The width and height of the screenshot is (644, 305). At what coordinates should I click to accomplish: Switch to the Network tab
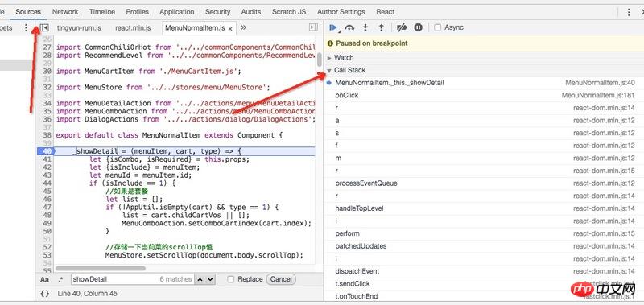[65, 12]
